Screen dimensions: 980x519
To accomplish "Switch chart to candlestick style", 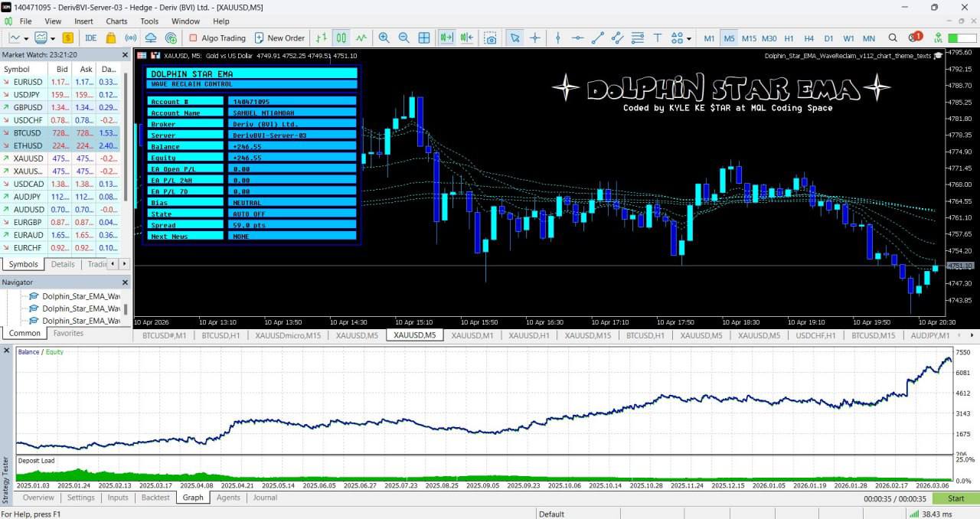I will click(x=341, y=38).
